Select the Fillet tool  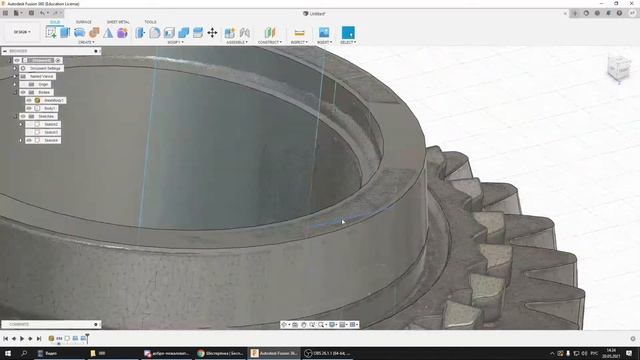pos(155,33)
